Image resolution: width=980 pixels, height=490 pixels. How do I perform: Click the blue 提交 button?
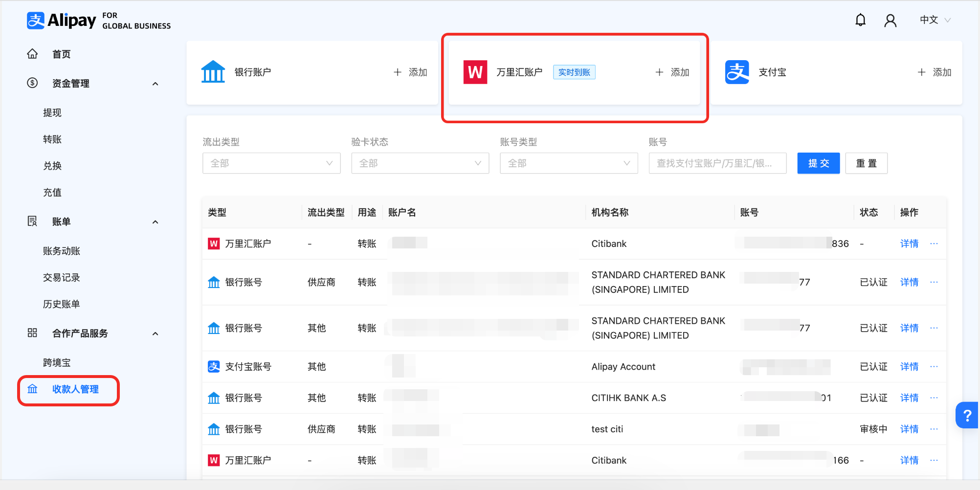point(818,163)
